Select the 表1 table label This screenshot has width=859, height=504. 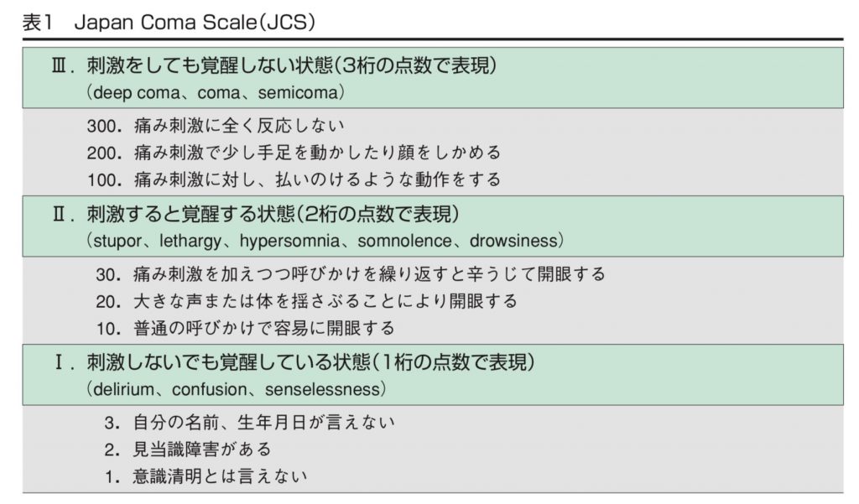(37, 22)
